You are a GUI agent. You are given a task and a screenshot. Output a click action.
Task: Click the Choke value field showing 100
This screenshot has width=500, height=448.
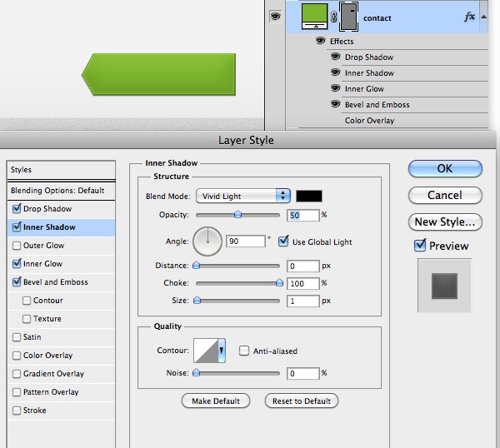(x=303, y=283)
